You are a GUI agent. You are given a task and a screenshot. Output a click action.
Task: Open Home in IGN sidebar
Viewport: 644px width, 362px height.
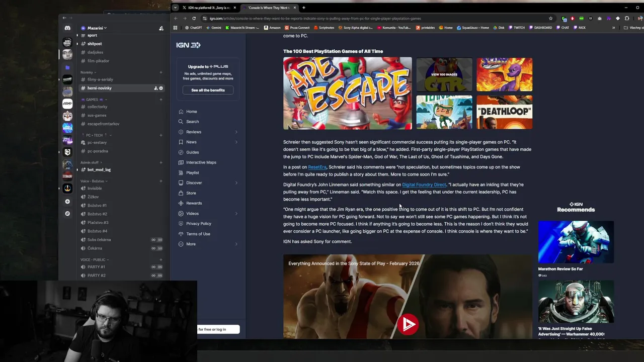192,112
